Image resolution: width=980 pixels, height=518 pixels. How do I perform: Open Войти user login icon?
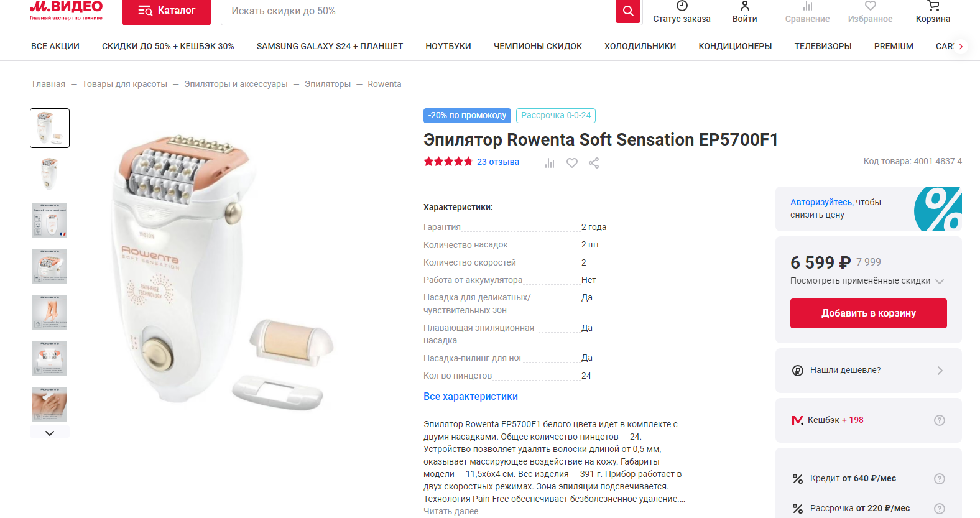point(744,6)
